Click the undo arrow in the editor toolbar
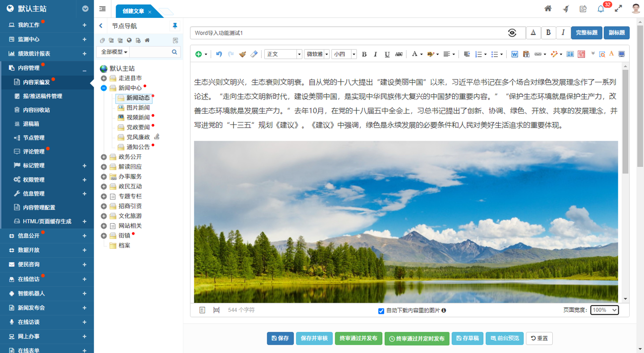Viewport: 644px width, 353px height. (219, 54)
